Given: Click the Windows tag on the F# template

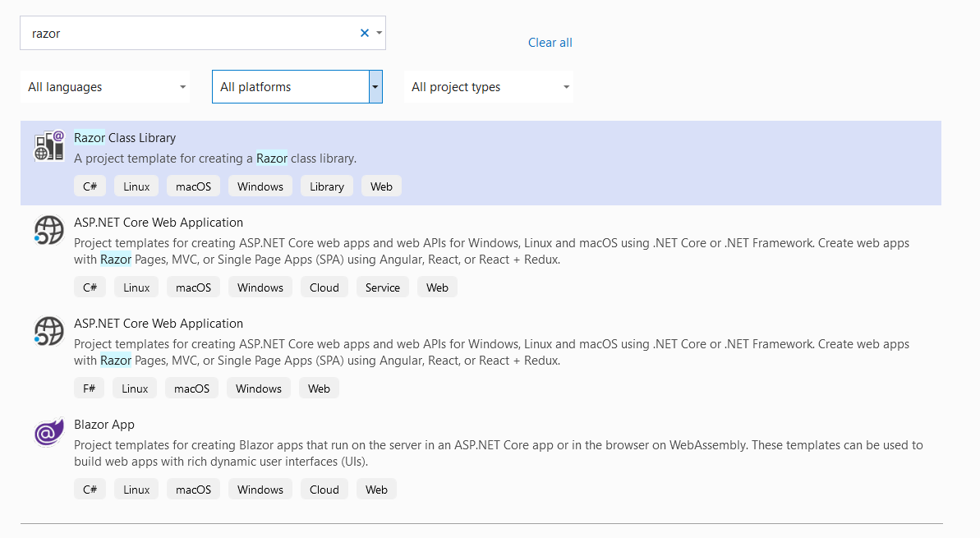Looking at the screenshot, I should (x=259, y=389).
